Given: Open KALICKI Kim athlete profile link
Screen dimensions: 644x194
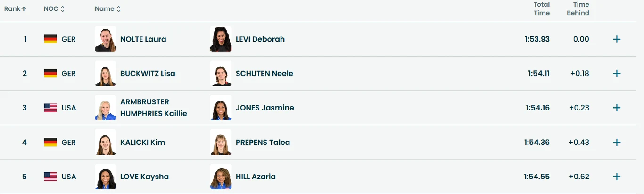Looking at the screenshot, I should point(142,142).
